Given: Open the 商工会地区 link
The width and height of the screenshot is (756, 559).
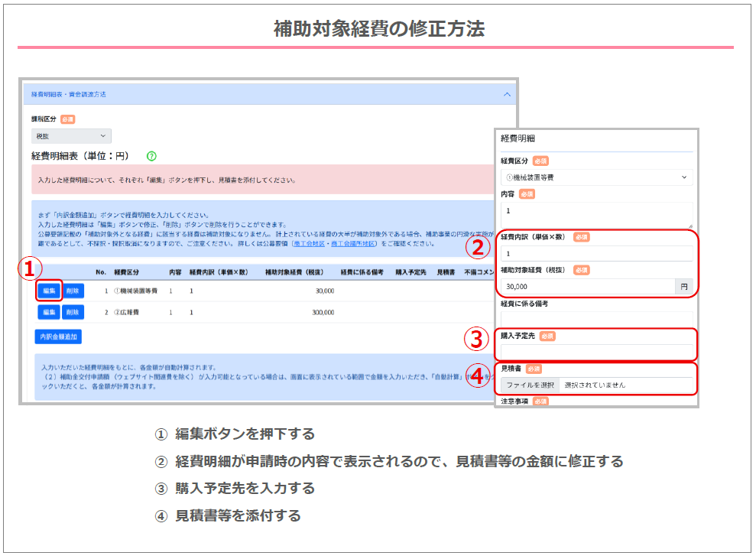Looking at the screenshot, I should click(x=299, y=244).
